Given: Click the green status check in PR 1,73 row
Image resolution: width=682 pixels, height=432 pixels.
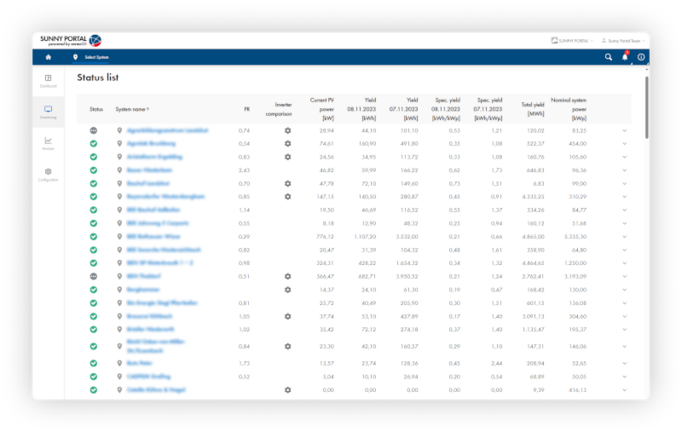Looking at the screenshot, I should point(93,363).
